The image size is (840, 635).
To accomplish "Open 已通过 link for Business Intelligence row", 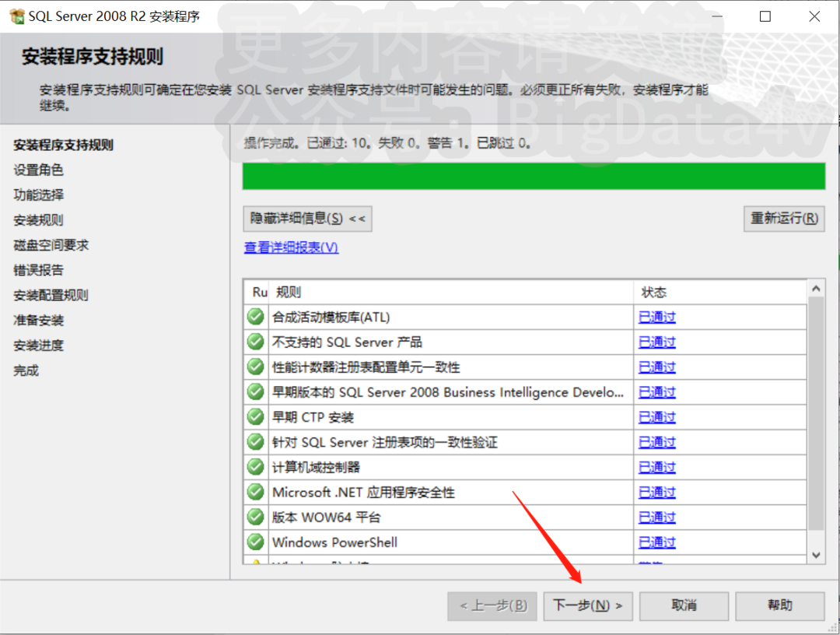I will [656, 392].
